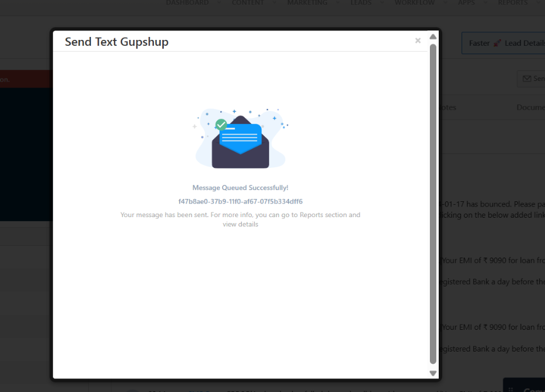The width and height of the screenshot is (545, 392).
Task: Expand the DASHBOARD dropdown chevron
Action: click(x=219, y=3)
